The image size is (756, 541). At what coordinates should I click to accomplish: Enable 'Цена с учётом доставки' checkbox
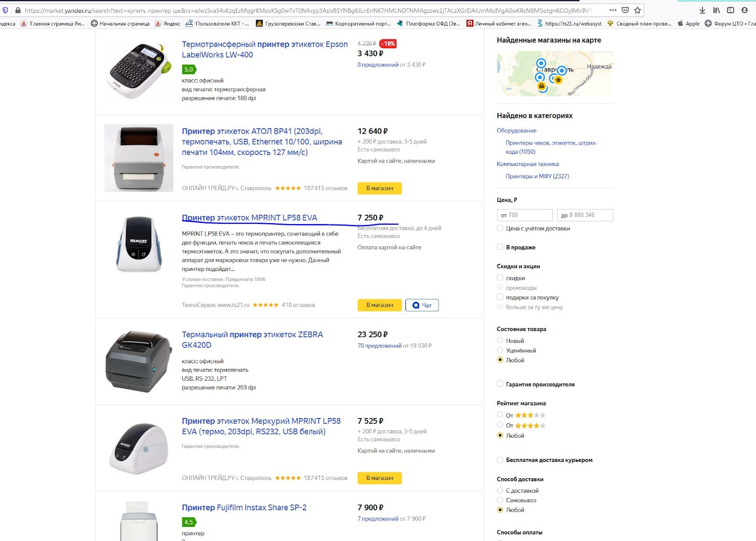coord(500,228)
